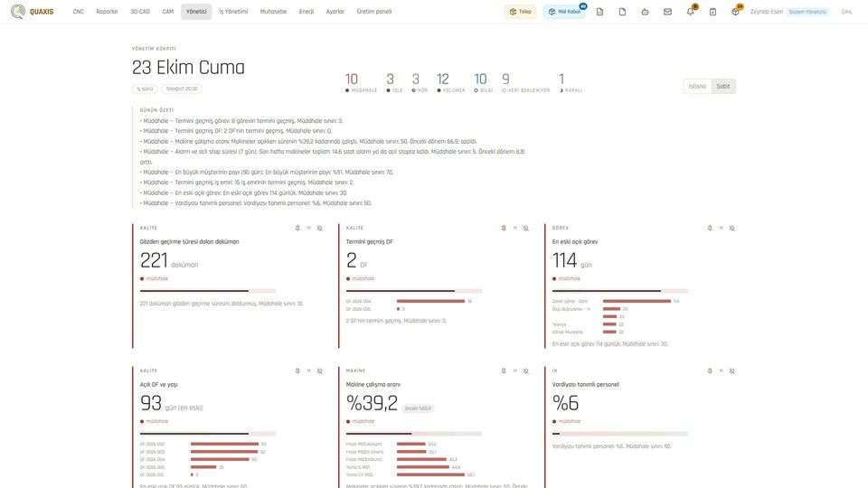Screen dimensions: 868x488
Task: Click the DF-2026-004 bar in Termini geçmiş DF
Action: coord(430,301)
